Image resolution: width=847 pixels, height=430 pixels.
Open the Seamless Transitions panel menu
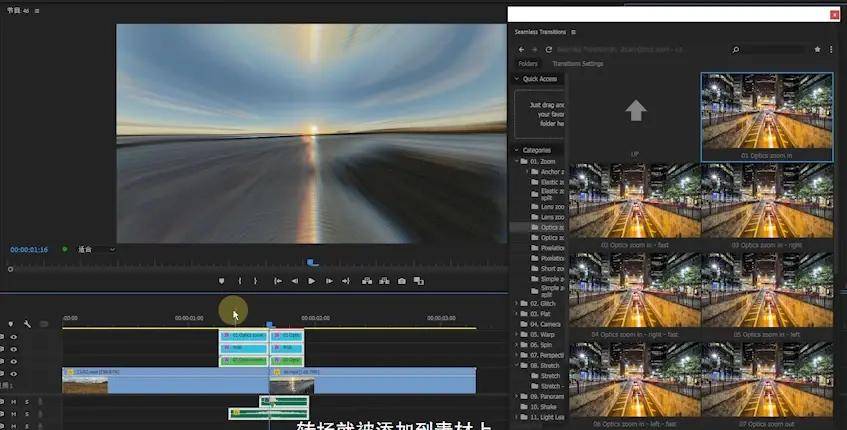(574, 32)
